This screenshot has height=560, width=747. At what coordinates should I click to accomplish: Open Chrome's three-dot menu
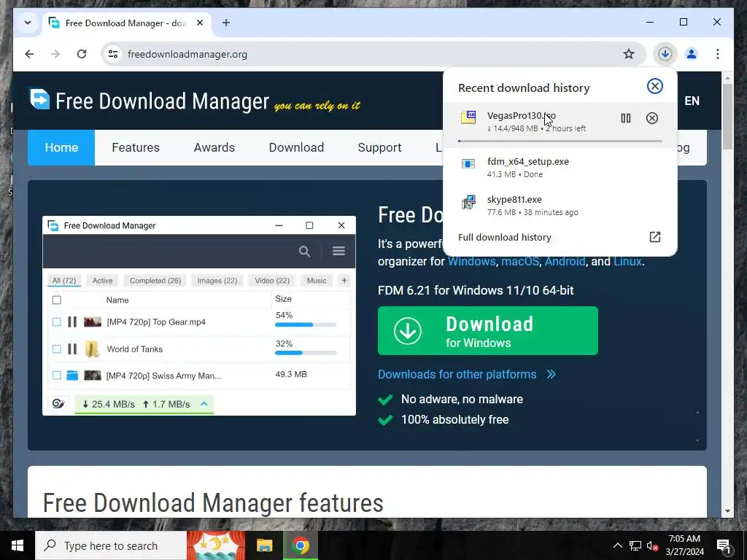click(718, 54)
